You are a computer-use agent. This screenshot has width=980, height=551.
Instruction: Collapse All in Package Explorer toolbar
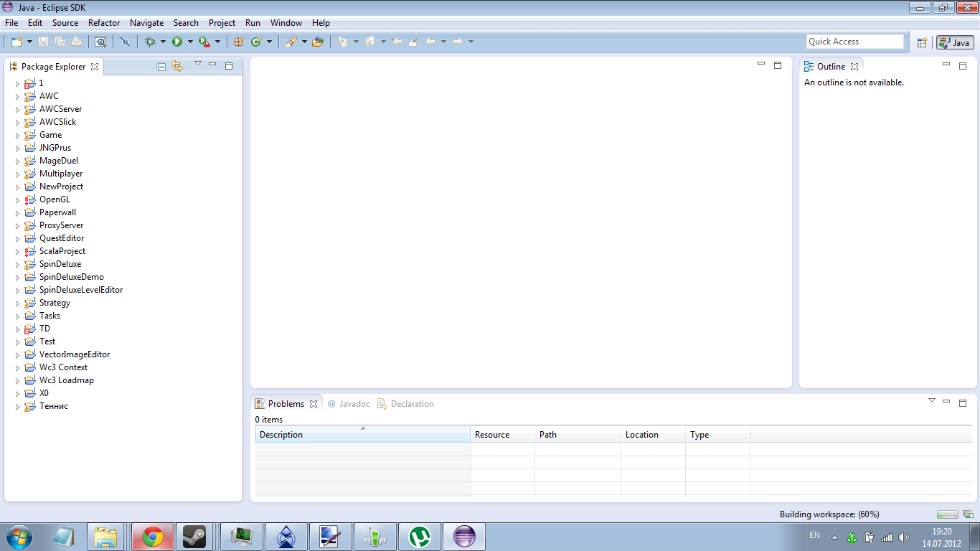pos(161,66)
